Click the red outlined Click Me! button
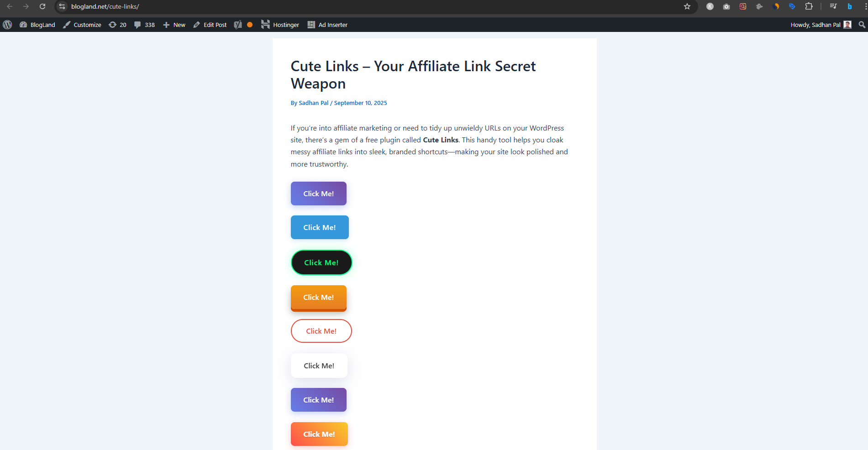Viewport: 868px width, 450px height. click(x=321, y=331)
